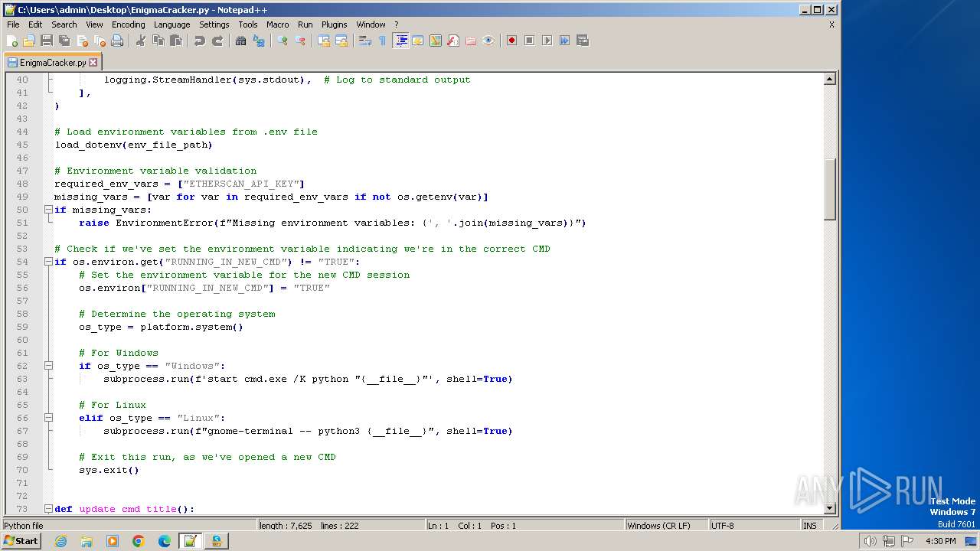The image size is (980, 551).
Task: Open the Plugins menu
Action: (x=334, y=24)
